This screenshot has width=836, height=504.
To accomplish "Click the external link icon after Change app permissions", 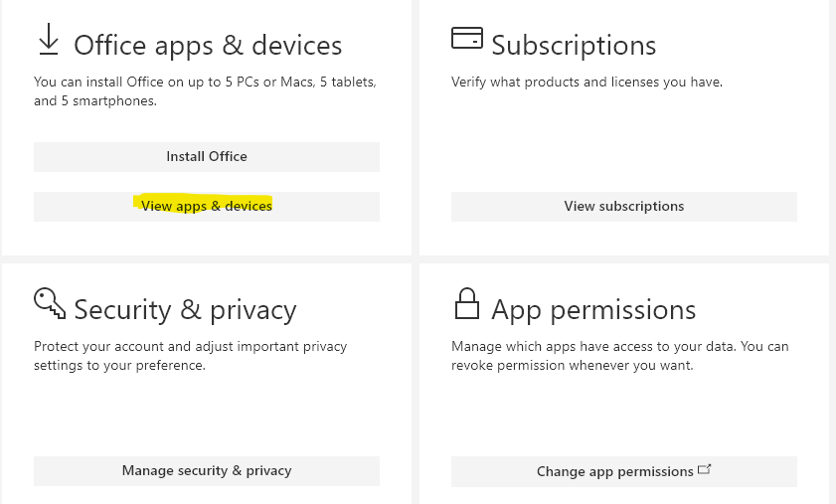I will click(x=705, y=469).
